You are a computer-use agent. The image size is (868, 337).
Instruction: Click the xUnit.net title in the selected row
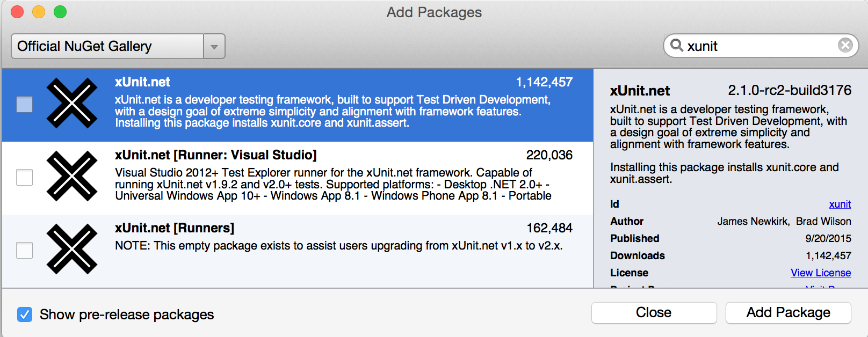(142, 82)
